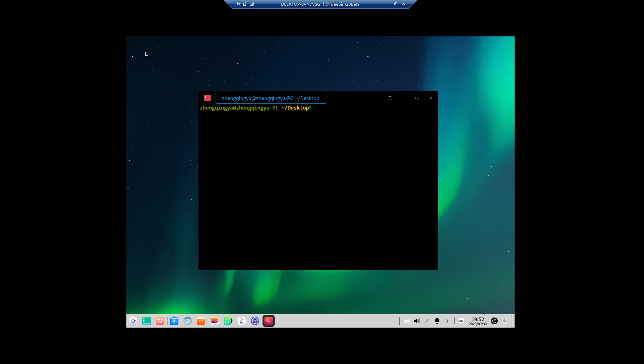Add a new terminal tab

(x=335, y=98)
